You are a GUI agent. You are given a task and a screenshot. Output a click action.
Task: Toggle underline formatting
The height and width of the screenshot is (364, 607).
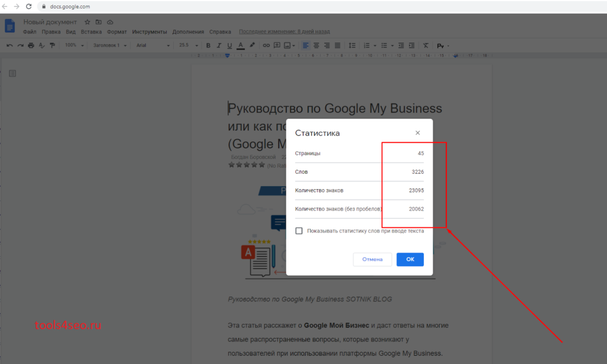click(x=229, y=45)
